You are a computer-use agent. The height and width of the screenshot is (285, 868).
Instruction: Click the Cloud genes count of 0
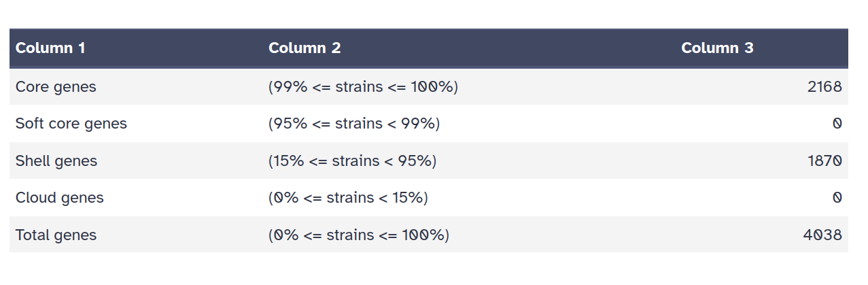click(x=837, y=198)
